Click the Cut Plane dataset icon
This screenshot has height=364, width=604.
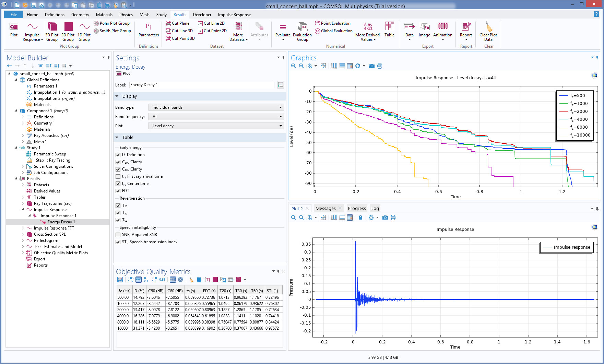[x=168, y=23]
